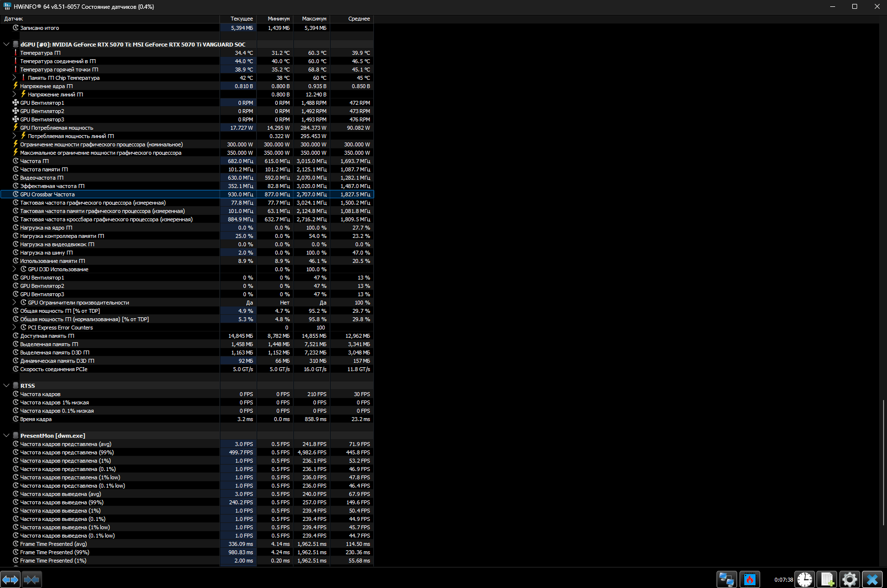Click the Среднее column header
Viewport: 887px width, 588px height.
pyautogui.click(x=352, y=19)
